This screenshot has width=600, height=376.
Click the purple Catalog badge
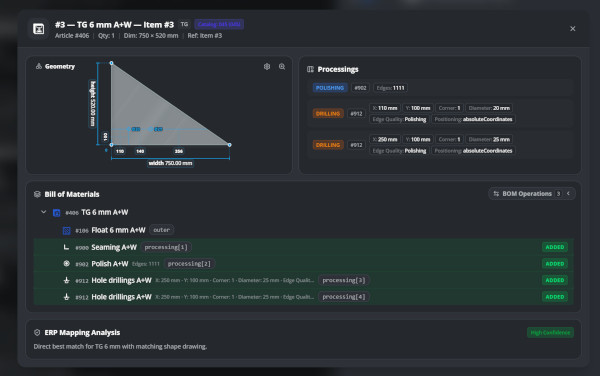pos(219,24)
